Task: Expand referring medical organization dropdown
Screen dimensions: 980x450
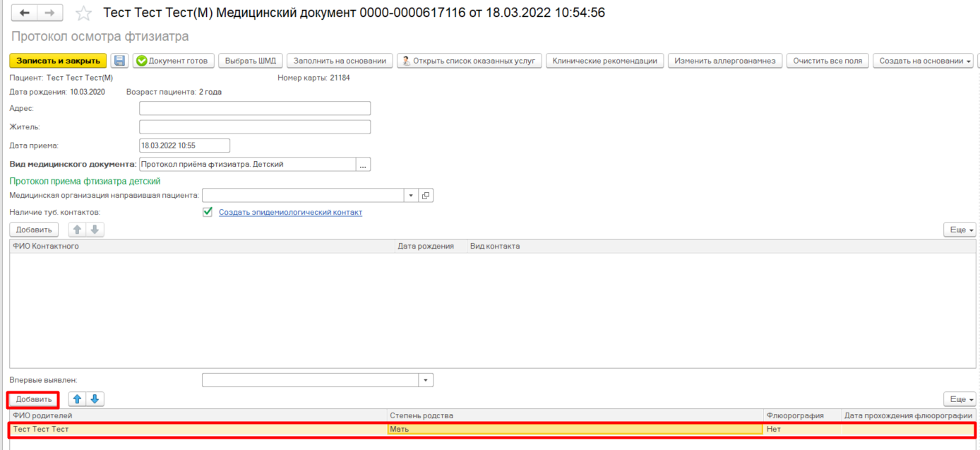Action: tap(411, 196)
